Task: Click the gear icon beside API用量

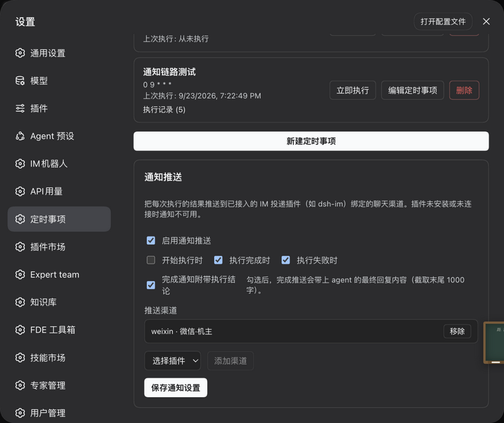Action: pos(20,191)
